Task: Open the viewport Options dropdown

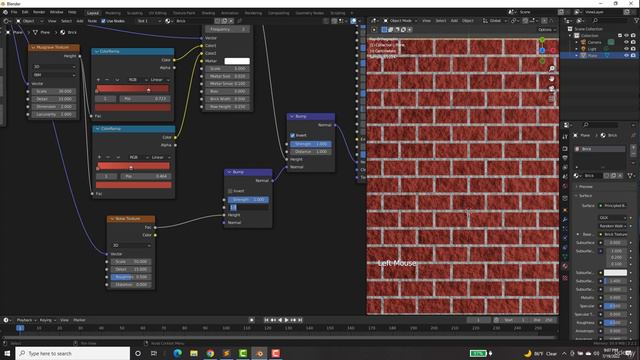Action: point(546,30)
